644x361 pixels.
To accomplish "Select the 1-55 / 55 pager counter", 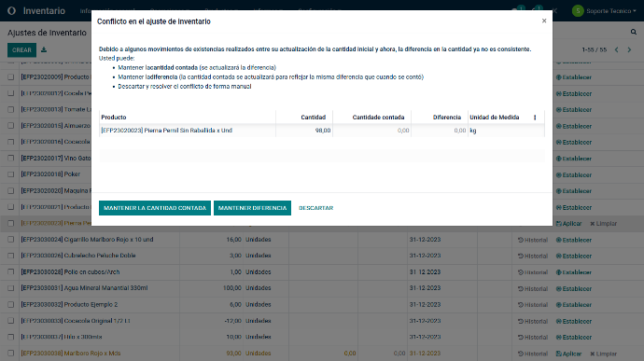I will [594, 49].
